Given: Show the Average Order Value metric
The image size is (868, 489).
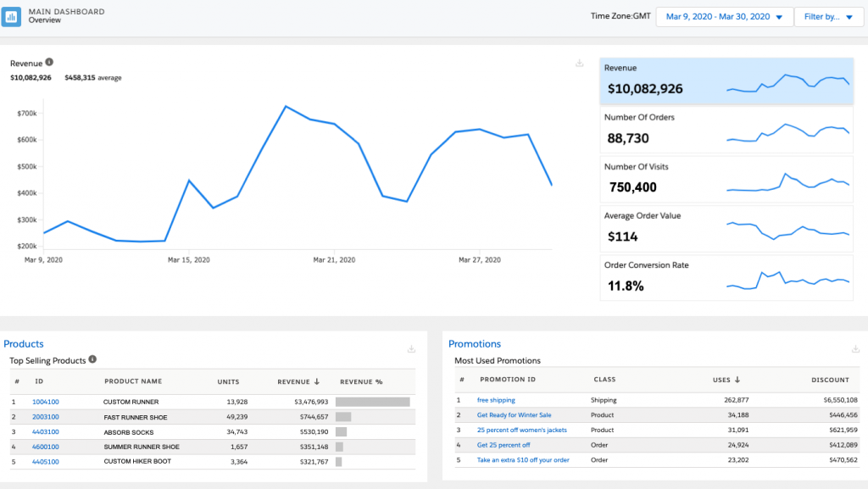Looking at the screenshot, I should (x=726, y=229).
